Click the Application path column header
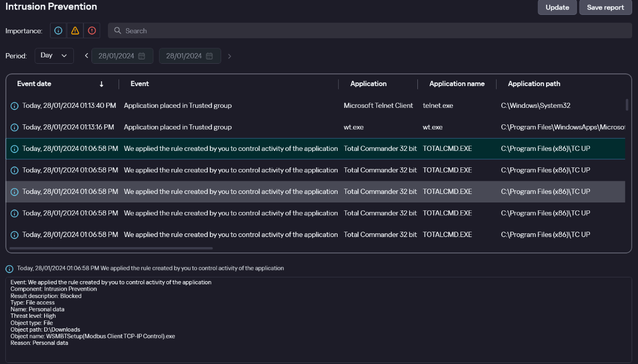 (534, 84)
